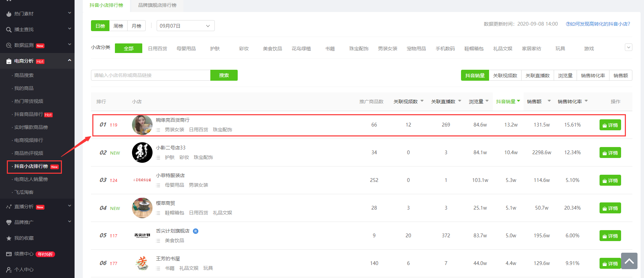Expand more shop categories chevron
The height and width of the screenshot is (278, 644).
[629, 47]
